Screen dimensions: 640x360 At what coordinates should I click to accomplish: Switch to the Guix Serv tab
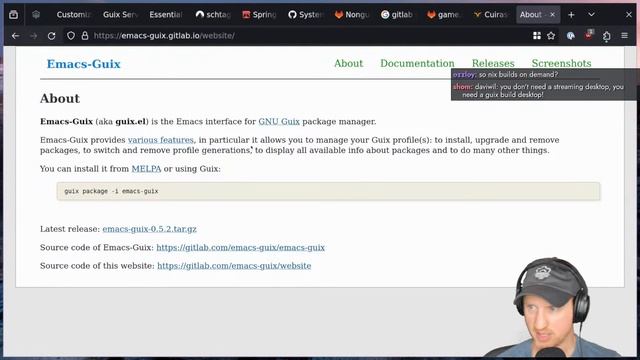pos(120,15)
